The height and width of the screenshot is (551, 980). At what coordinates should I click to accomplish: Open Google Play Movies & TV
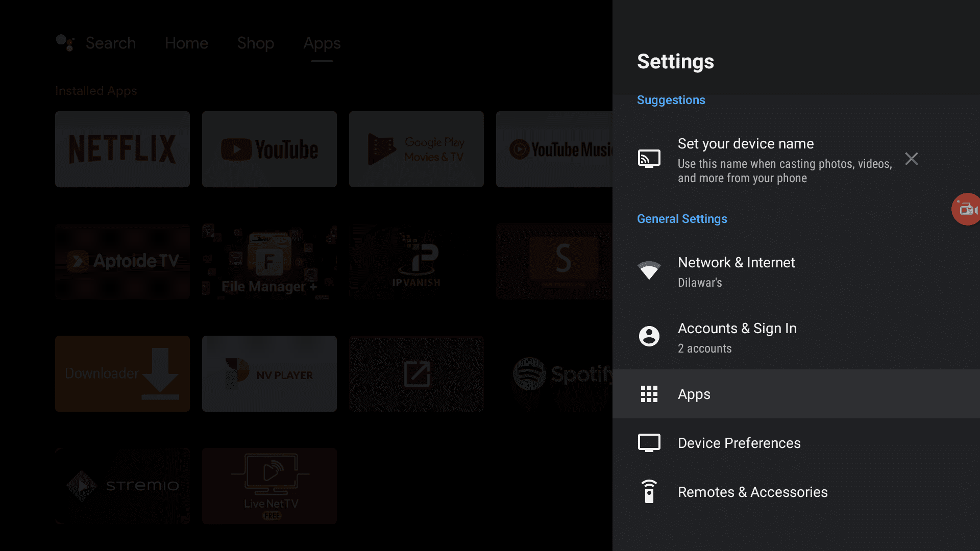[x=416, y=149]
